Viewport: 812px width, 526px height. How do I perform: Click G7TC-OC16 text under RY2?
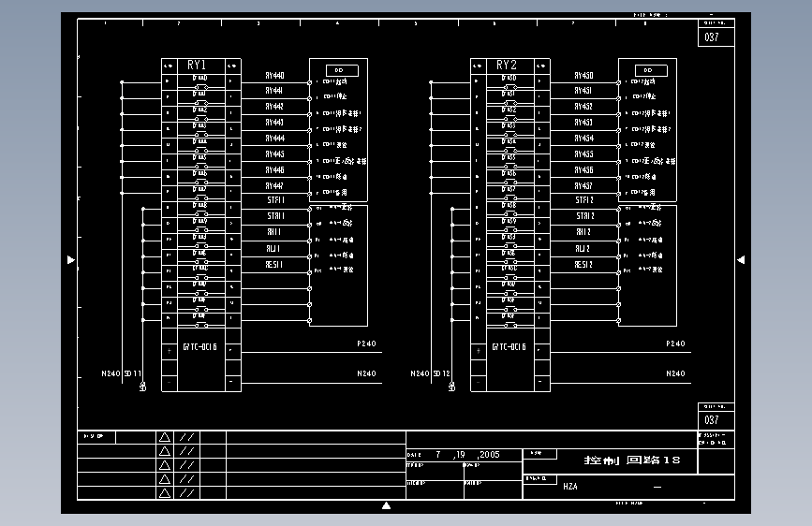pos(509,347)
